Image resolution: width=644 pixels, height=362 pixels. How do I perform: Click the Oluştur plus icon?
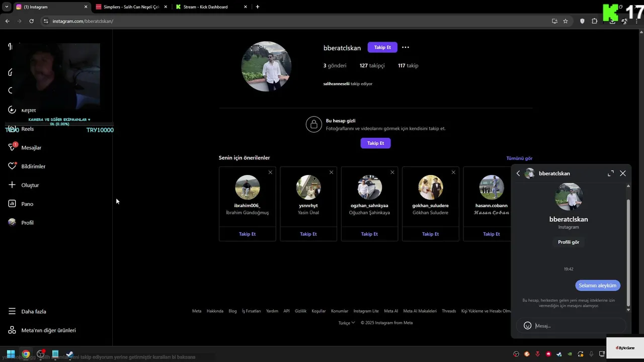pos(12,185)
